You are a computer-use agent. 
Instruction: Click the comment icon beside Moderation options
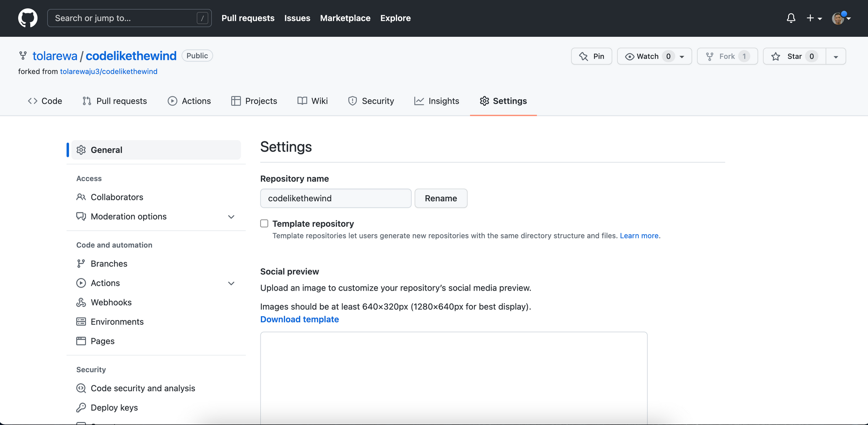pos(81,216)
